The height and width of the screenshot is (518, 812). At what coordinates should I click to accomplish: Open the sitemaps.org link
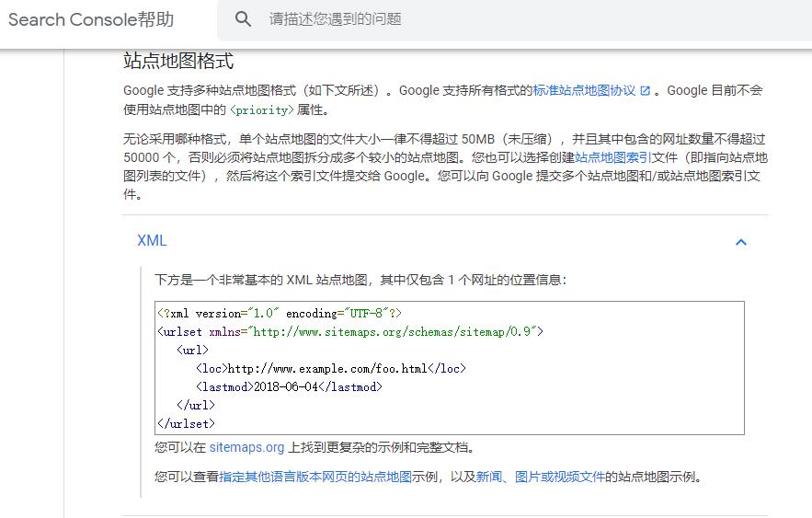246,447
